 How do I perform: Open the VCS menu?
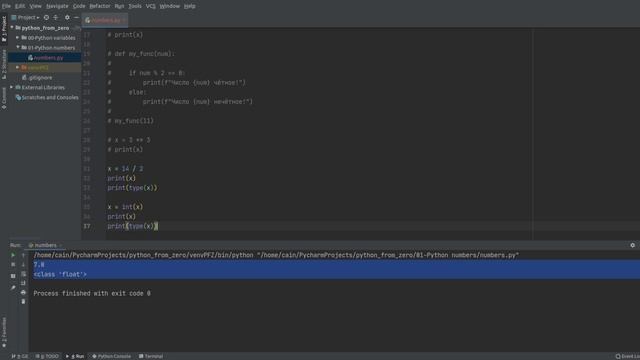tap(151, 6)
